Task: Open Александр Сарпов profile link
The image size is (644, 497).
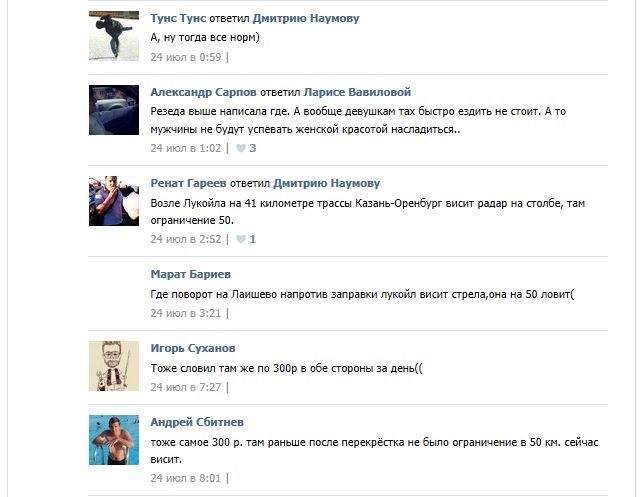Action: (x=203, y=92)
